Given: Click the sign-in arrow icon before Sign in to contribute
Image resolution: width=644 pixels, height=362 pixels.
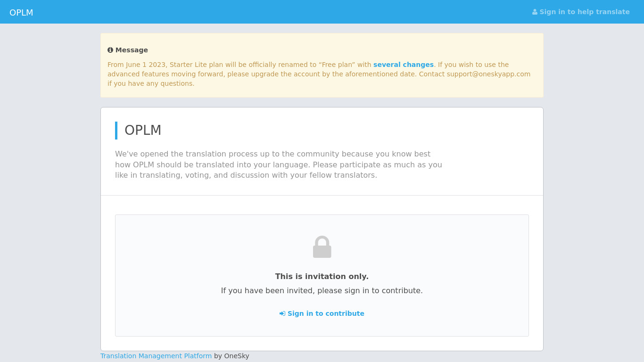Looking at the screenshot, I should [x=282, y=313].
